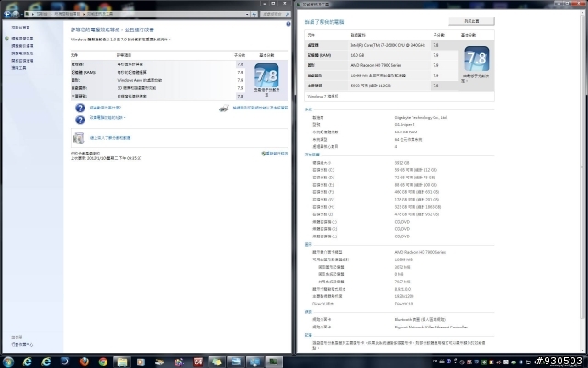Image resolution: width=588 pixels, height=368 pixels.
Task: Open 'Disk Cleanup' sidebar link
Action: click(x=22, y=61)
